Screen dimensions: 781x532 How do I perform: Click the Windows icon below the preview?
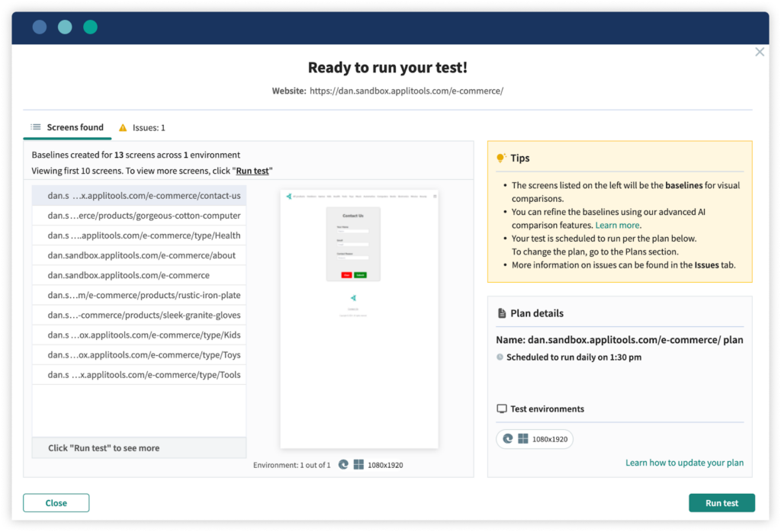tap(358, 465)
